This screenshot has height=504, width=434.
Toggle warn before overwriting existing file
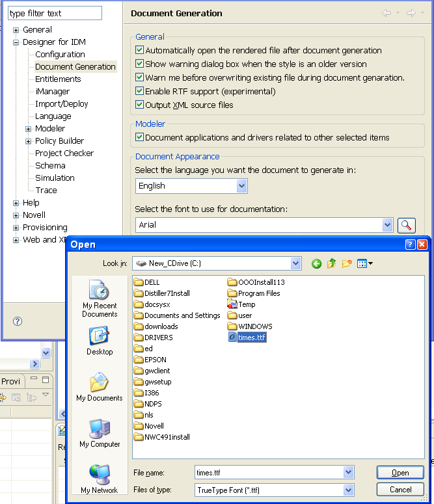(x=139, y=77)
